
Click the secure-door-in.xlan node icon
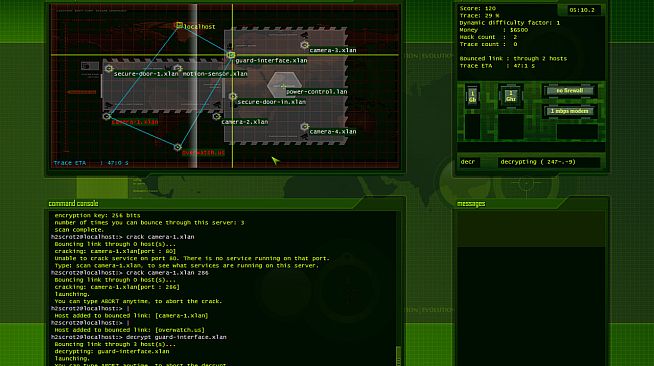tap(233, 96)
